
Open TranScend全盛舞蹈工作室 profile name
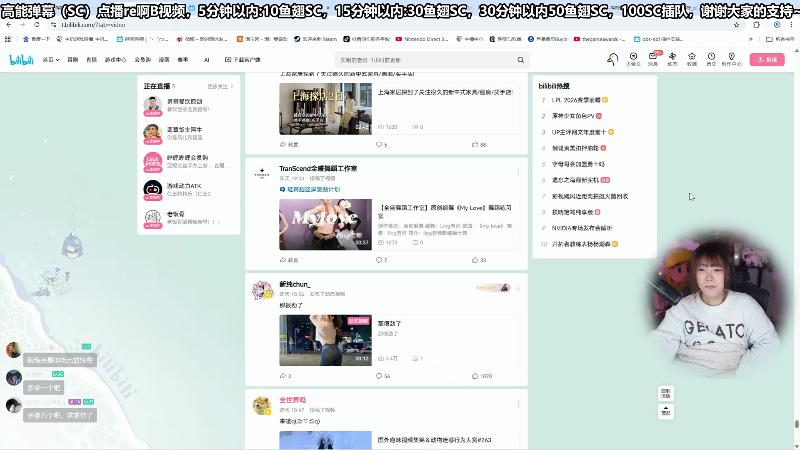point(318,168)
